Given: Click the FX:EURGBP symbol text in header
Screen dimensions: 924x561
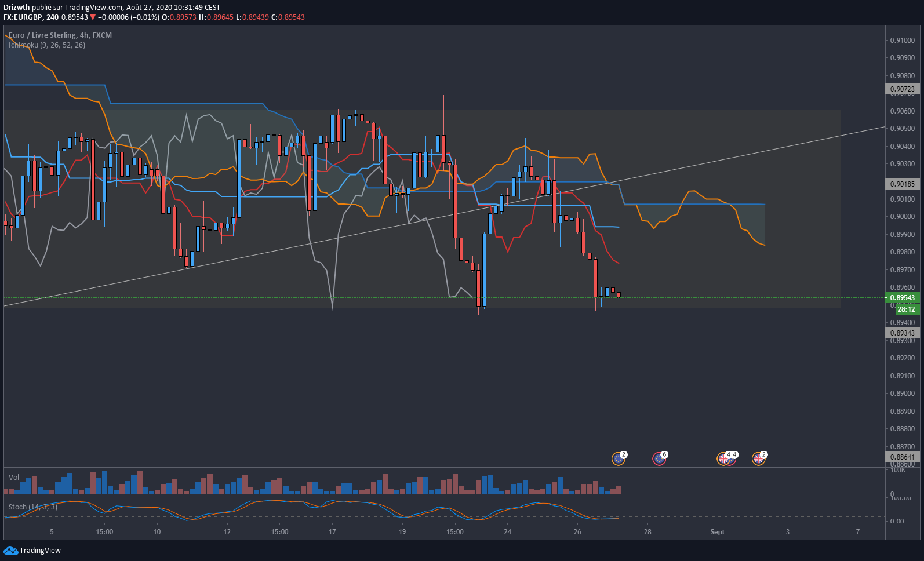Looking at the screenshot, I should [x=23, y=17].
